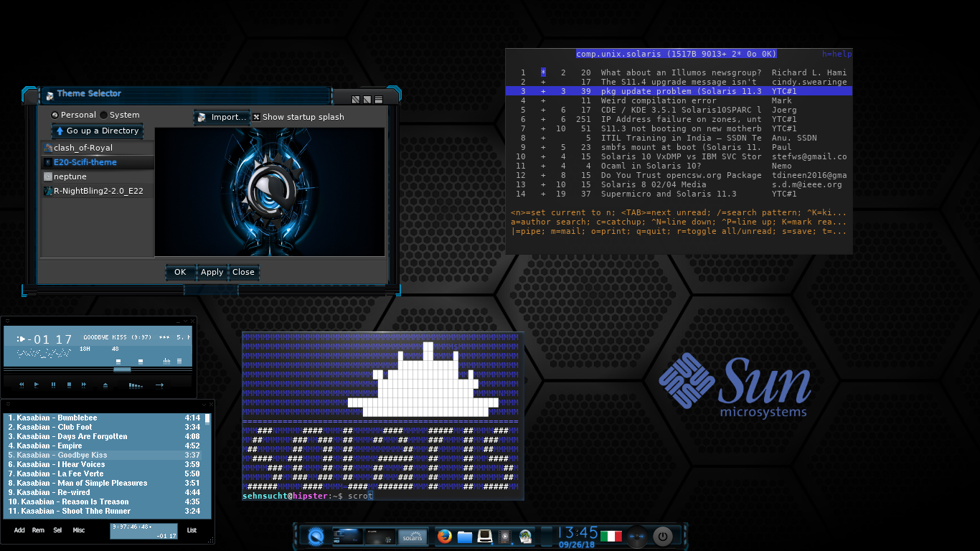Select track Kasabian - Reason Is Treason
The image size is (980, 551).
pos(104,501)
